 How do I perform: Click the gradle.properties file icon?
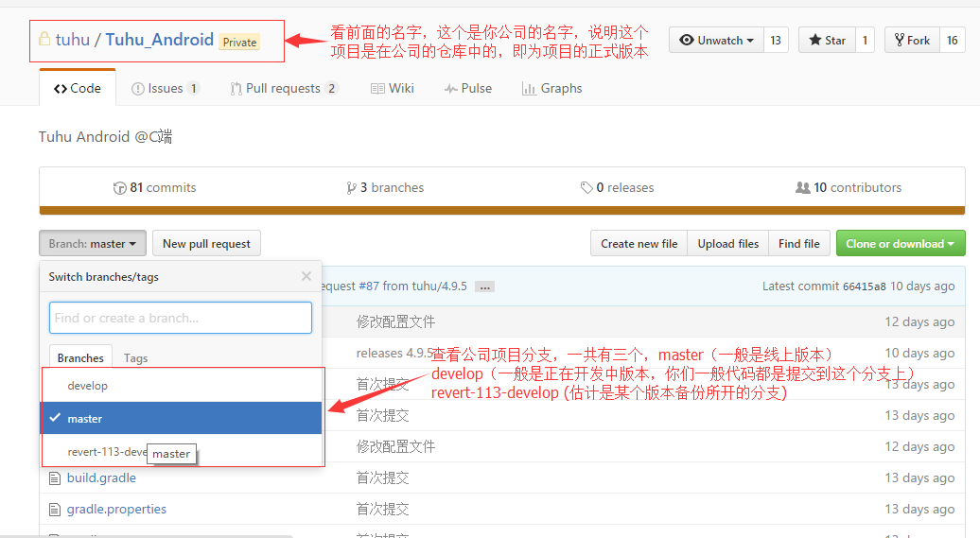(x=55, y=510)
